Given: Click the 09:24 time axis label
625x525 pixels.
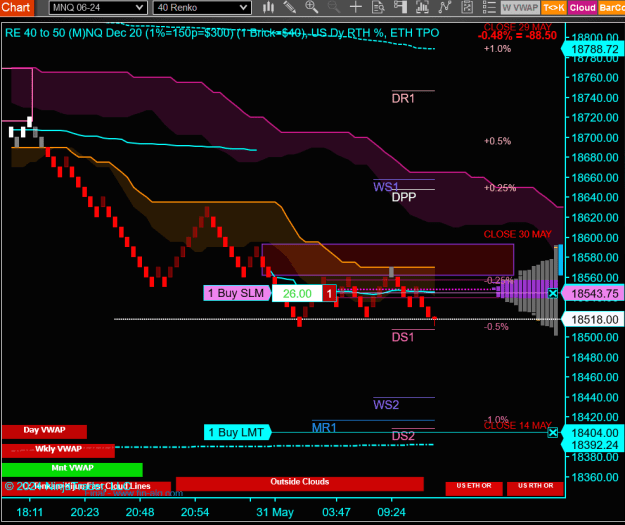Looking at the screenshot, I should [391, 512].
